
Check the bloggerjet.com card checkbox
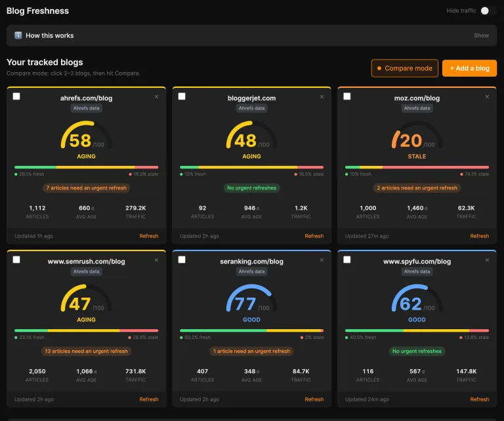[x=182, y=96]
